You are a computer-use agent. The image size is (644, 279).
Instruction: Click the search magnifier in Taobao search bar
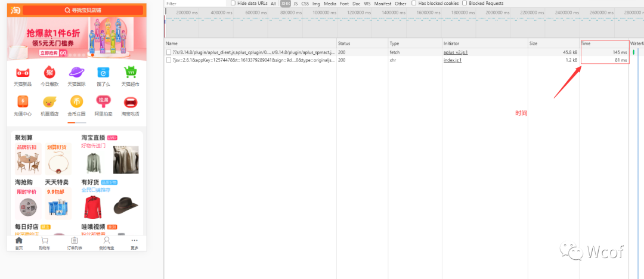pyautogui.click(x=67, y=10)
